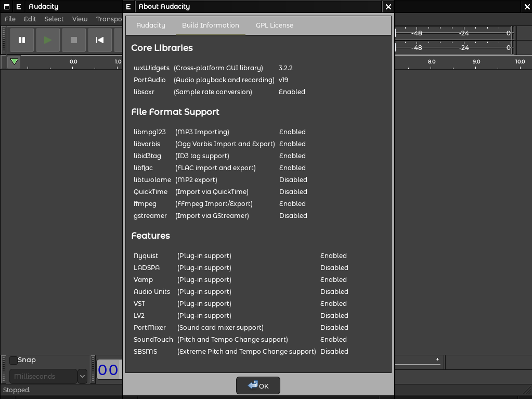
Task: Click the 9.0 mark on the timeline ruler
Action: point(476,62)
